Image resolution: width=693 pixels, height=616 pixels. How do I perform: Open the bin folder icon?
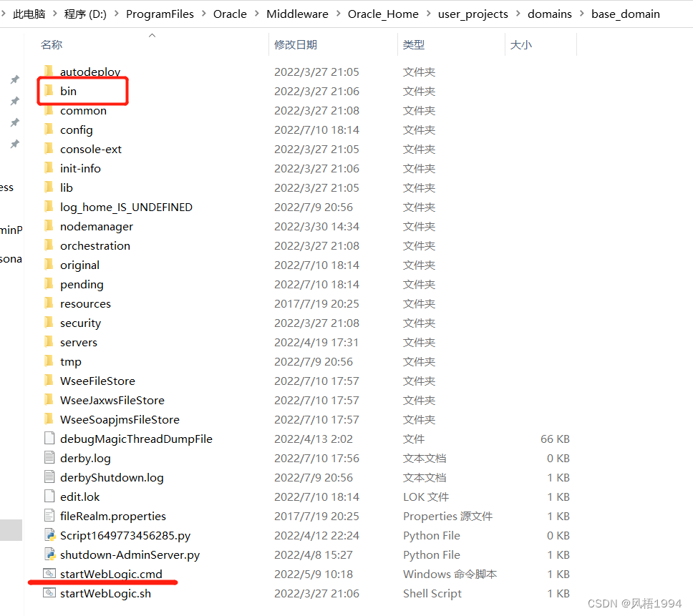pos(49,91)
